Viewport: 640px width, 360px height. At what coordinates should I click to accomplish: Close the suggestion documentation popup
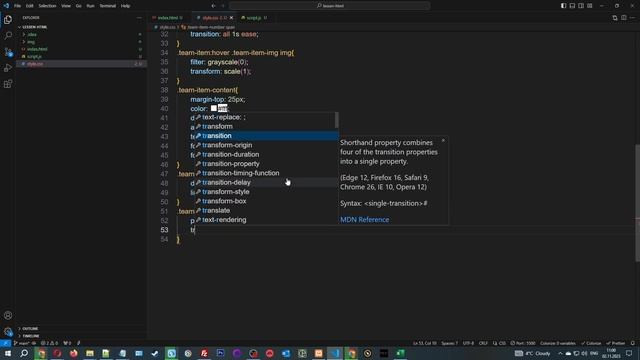(x=443, y=140)
